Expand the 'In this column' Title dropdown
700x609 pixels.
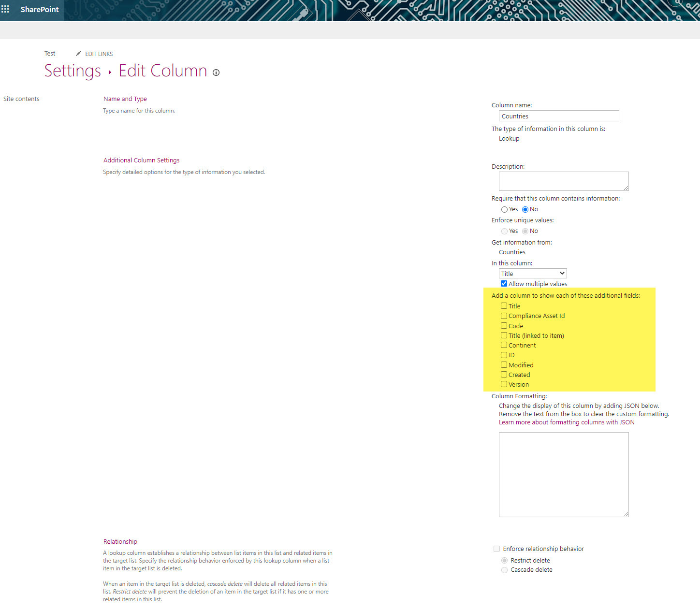(532, 274)
